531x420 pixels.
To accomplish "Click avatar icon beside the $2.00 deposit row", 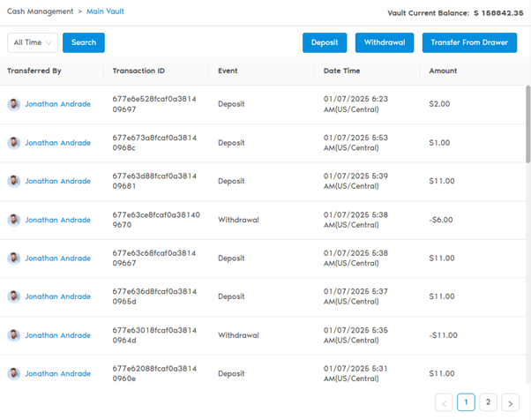I will [x=14, y=104].
